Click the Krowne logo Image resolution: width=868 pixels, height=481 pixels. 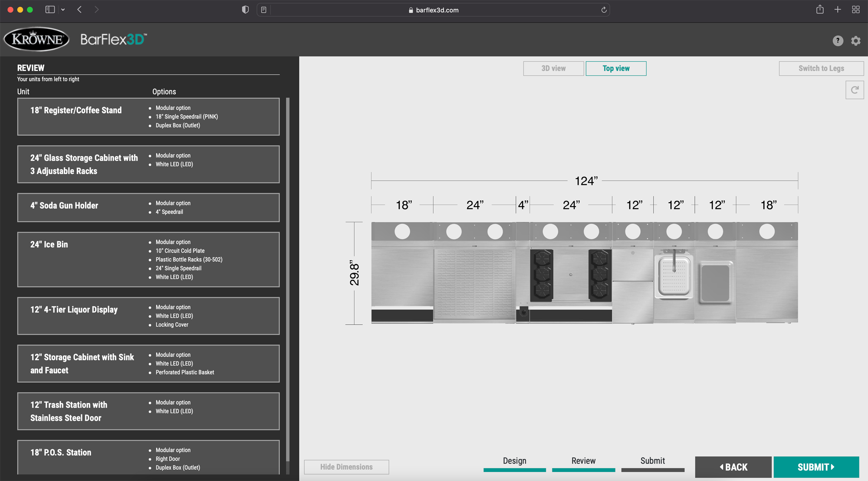point(36,40)
